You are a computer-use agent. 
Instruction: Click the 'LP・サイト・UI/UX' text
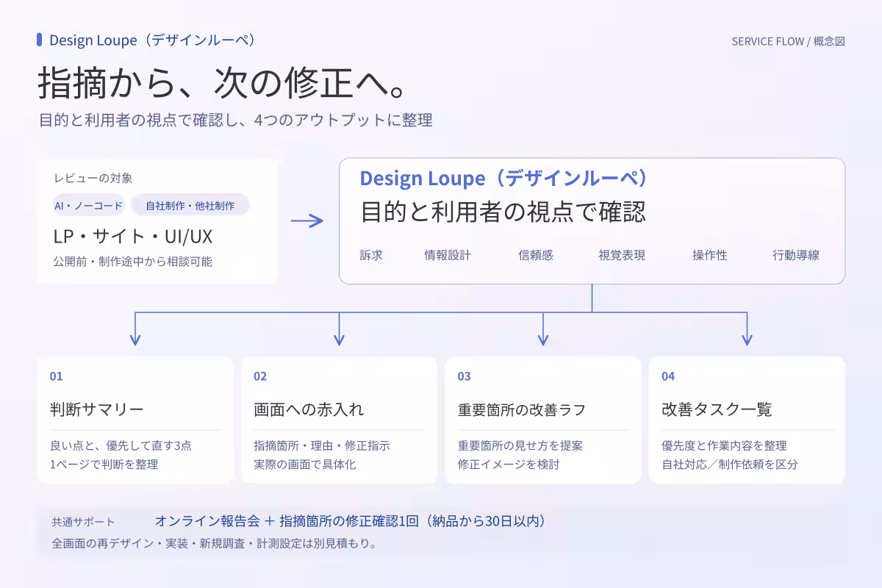pos(133,237)
